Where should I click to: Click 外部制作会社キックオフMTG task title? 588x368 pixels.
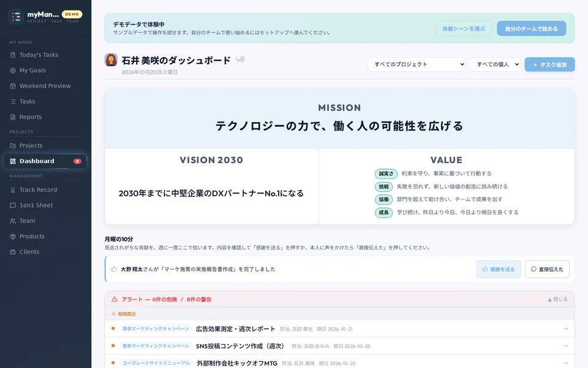click(236, 364)
